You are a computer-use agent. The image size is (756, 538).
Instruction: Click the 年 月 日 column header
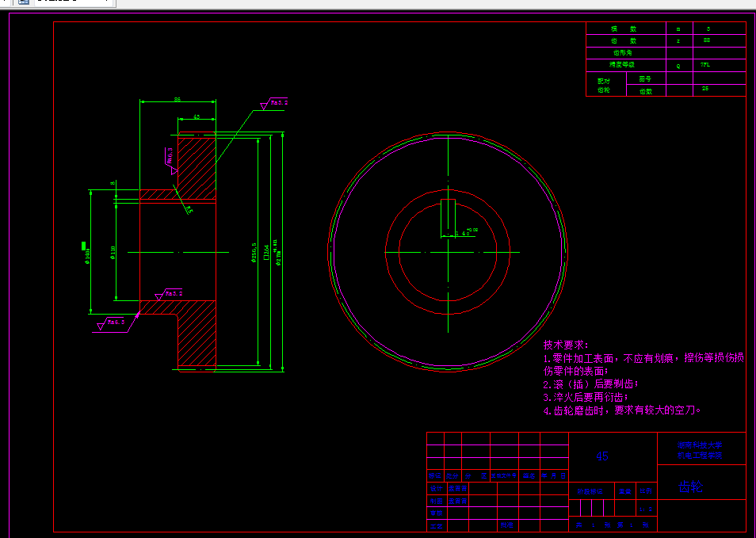pos(553,476)
